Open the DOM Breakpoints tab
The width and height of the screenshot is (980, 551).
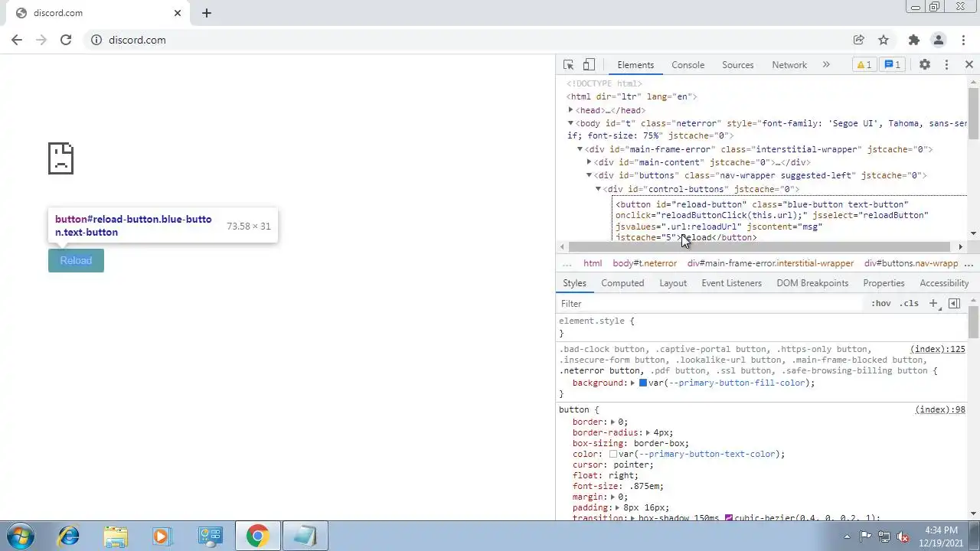point(812,283)
